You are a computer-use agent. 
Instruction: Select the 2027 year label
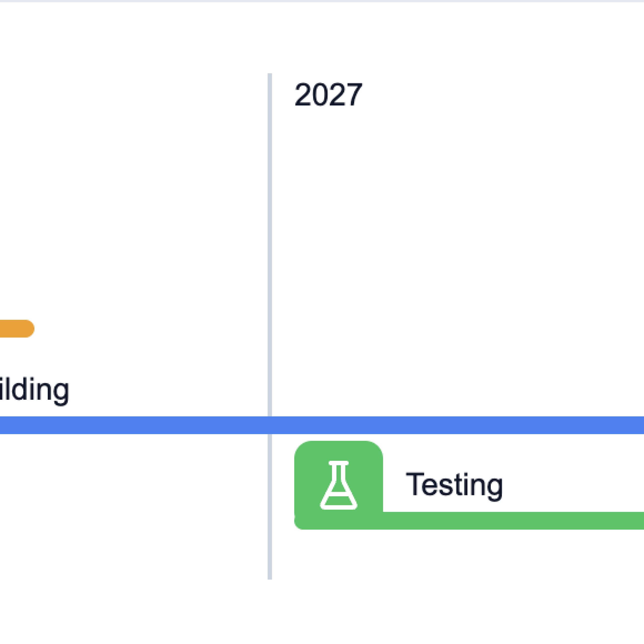328,94
